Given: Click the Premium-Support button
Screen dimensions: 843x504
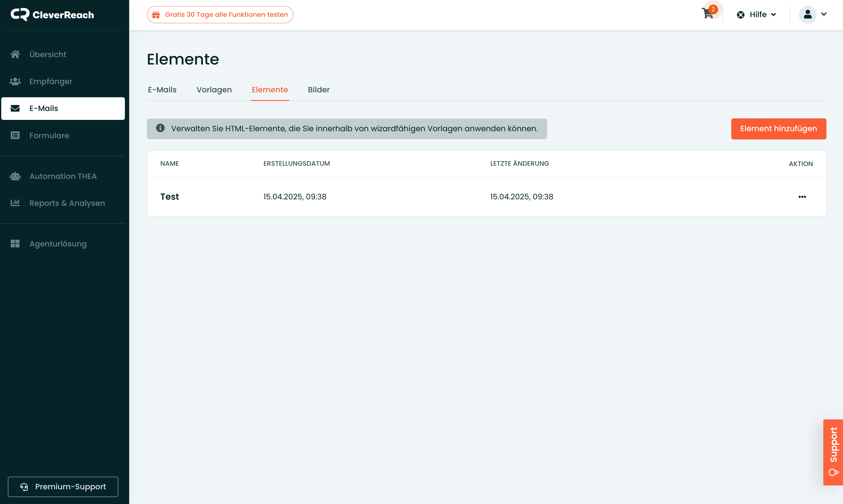Looking at the screenshot, I should click(63, 487).
